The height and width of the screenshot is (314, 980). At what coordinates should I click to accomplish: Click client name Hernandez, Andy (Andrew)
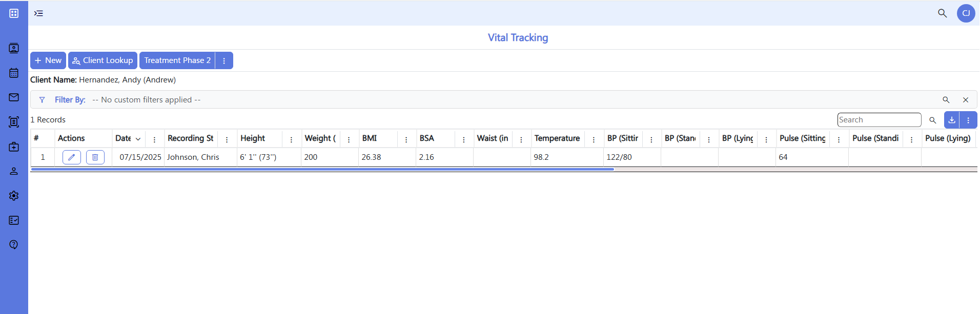pyautogui.click(x=128, y=80)
